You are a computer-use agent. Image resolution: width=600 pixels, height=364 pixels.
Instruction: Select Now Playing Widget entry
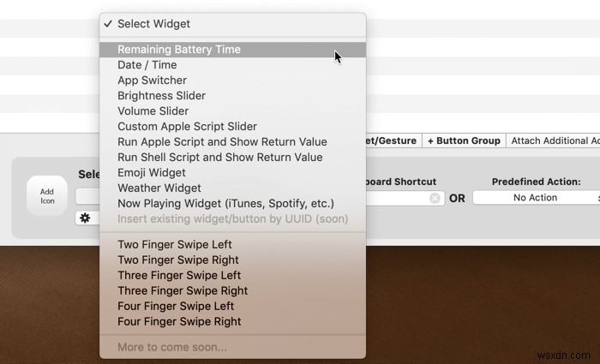[x=225, y=204]
